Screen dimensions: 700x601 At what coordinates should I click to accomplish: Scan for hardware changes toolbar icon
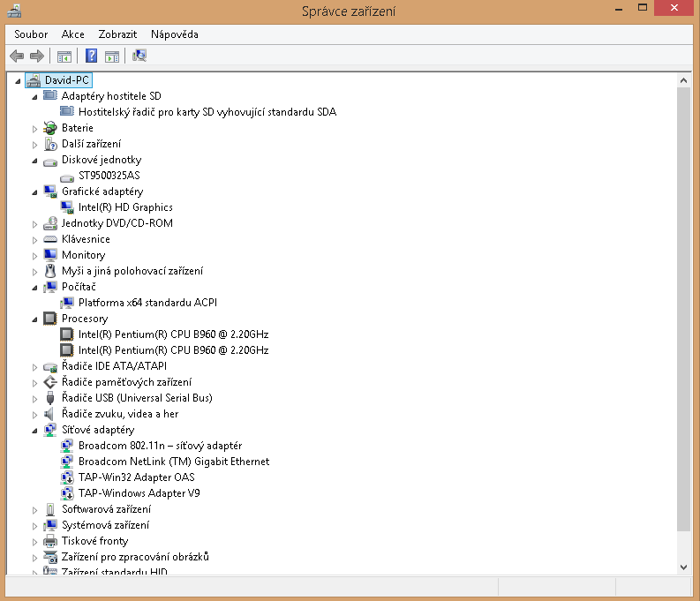pos(139,56)
